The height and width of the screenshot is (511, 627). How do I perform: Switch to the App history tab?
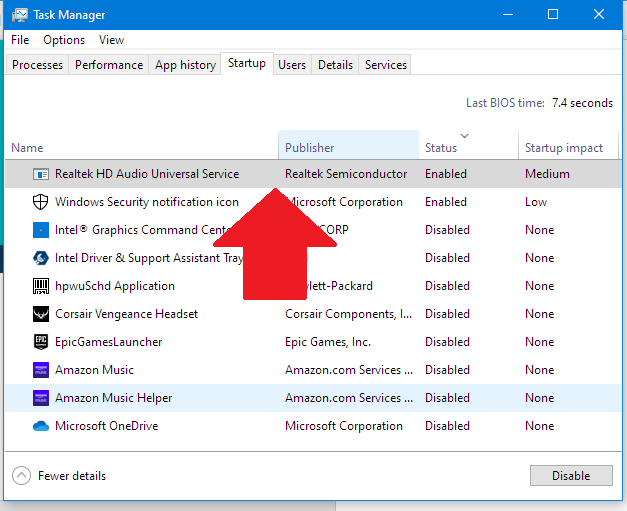pyautogui.click(x=185, y=65)
